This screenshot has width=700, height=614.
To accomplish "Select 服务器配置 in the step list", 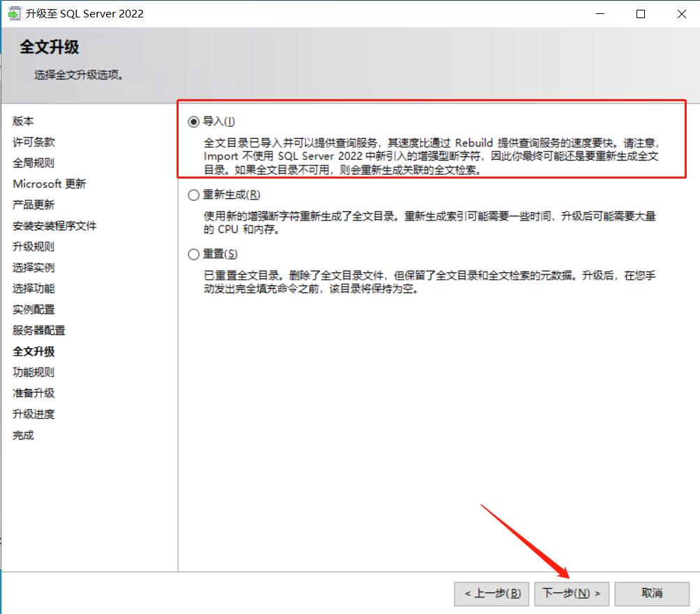I will point(39,331).
